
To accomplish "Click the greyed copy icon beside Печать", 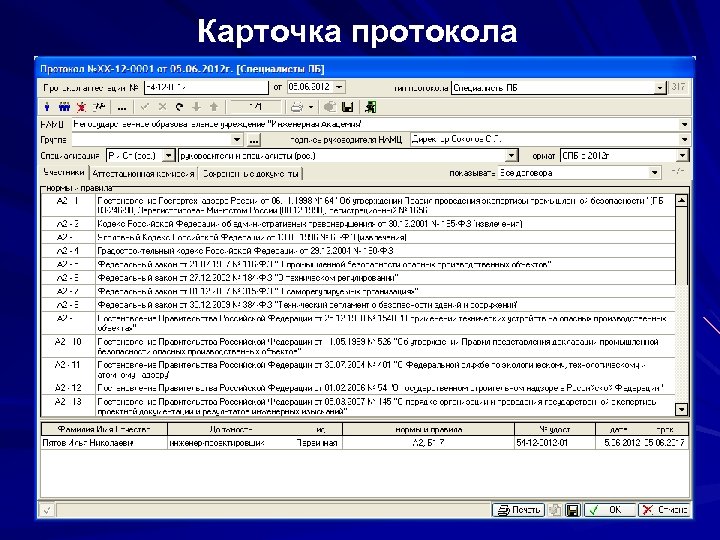I will pyautogui.click(x=555, y=510).
